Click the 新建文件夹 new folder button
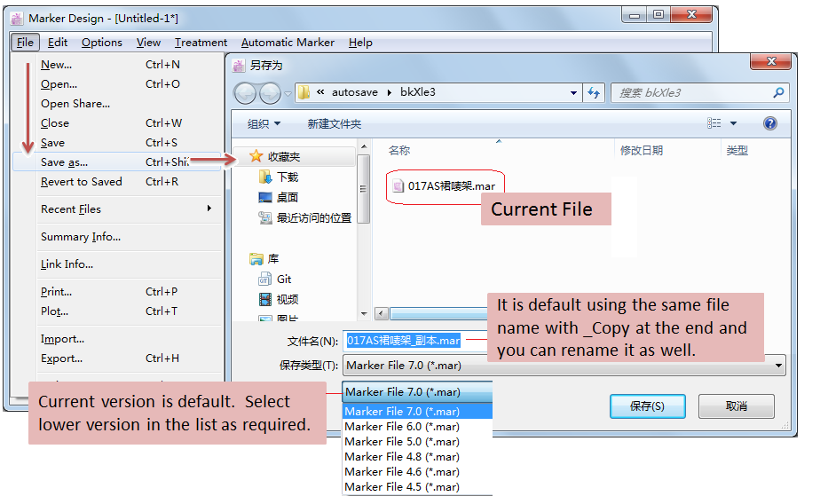 point(335,124)
